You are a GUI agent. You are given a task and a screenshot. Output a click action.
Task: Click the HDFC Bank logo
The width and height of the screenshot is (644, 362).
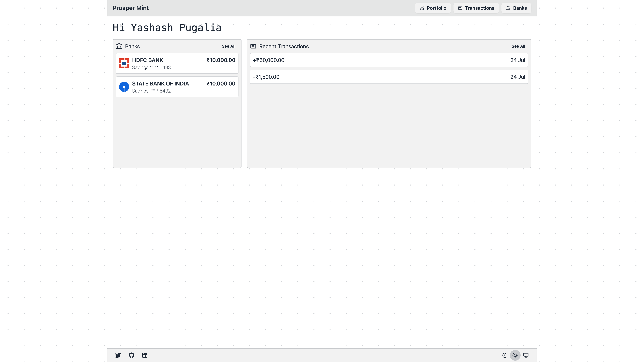(x=124, y=64)
